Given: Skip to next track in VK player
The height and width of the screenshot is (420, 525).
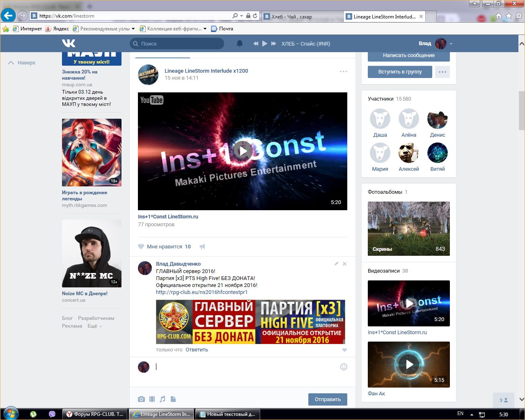Looking at the screenshot, I should click(274, 44).
